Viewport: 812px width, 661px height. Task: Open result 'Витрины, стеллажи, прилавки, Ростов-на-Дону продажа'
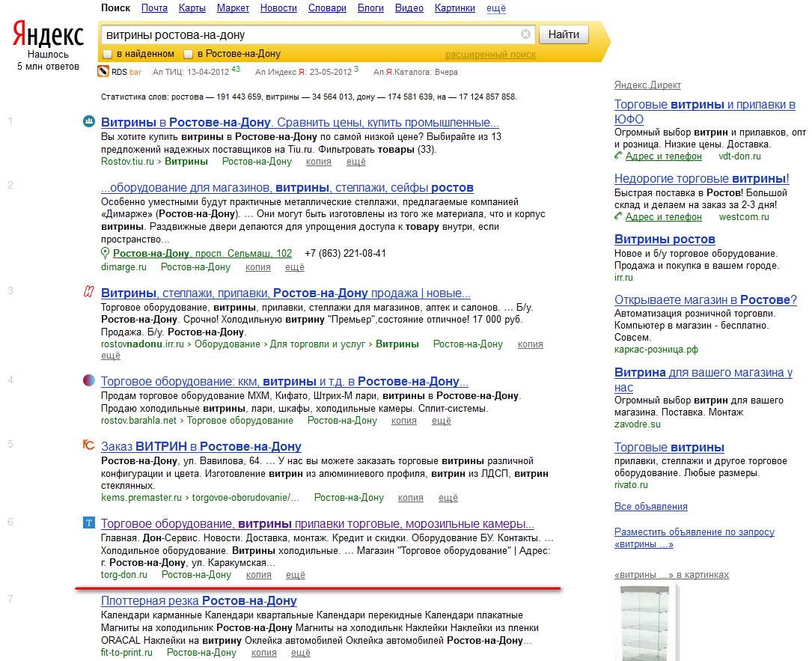286,293
